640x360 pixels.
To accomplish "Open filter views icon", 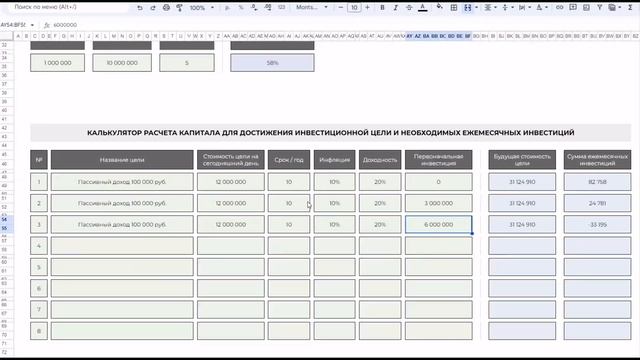I will coord(612,7).
